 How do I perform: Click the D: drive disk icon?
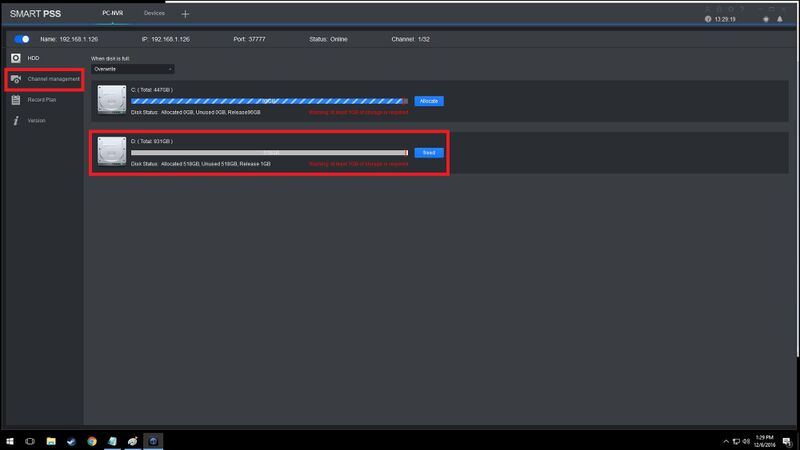coord(112,151)
